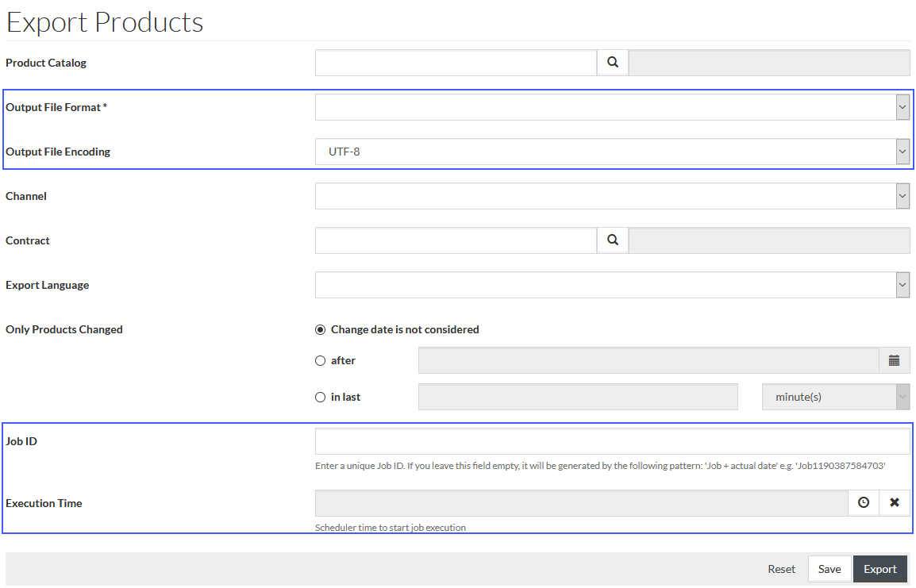Screen dimensions: 916x588
Task: Focus the Contract input field
Action: pyautogui.click(x=456, y=240)
